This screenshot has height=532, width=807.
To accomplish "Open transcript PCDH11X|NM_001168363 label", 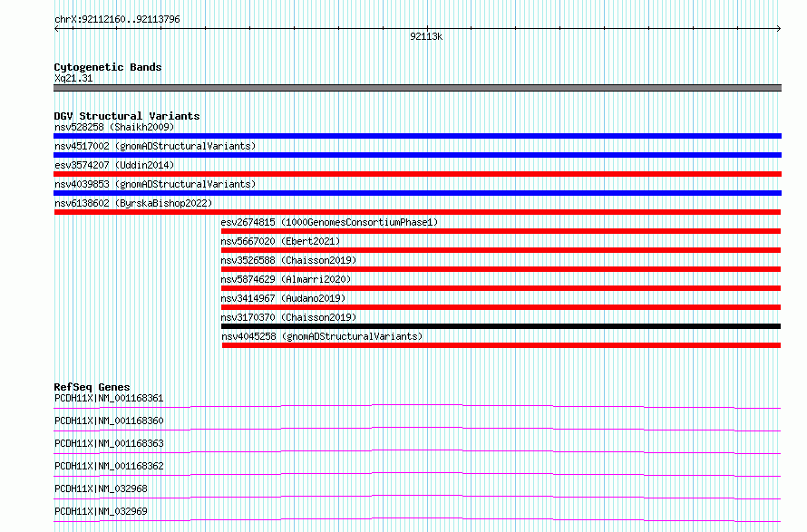I will 109,443.
